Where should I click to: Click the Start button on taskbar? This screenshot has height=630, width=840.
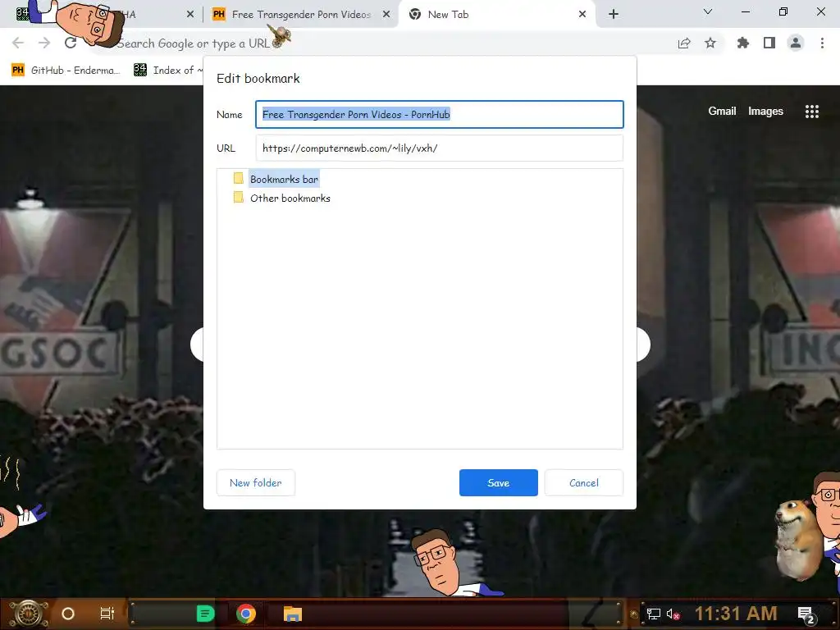pos(29,614)
